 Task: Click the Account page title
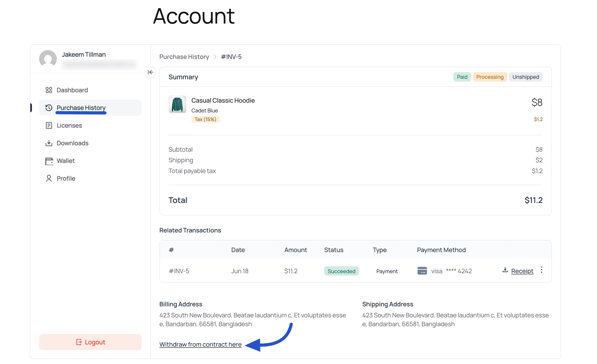pyautogui.click(x=194, y=16)
